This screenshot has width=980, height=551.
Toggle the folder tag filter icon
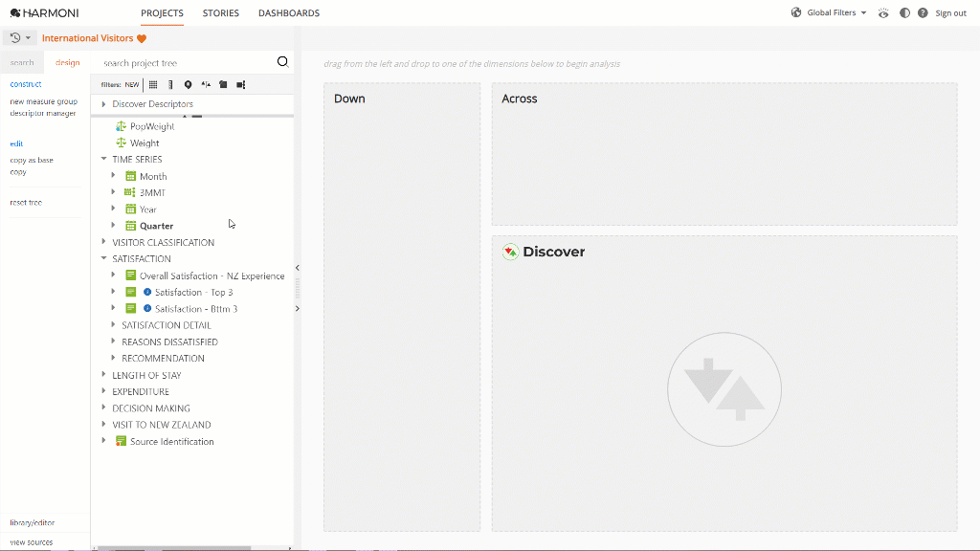pyautogui.click(x=223, y=84)
